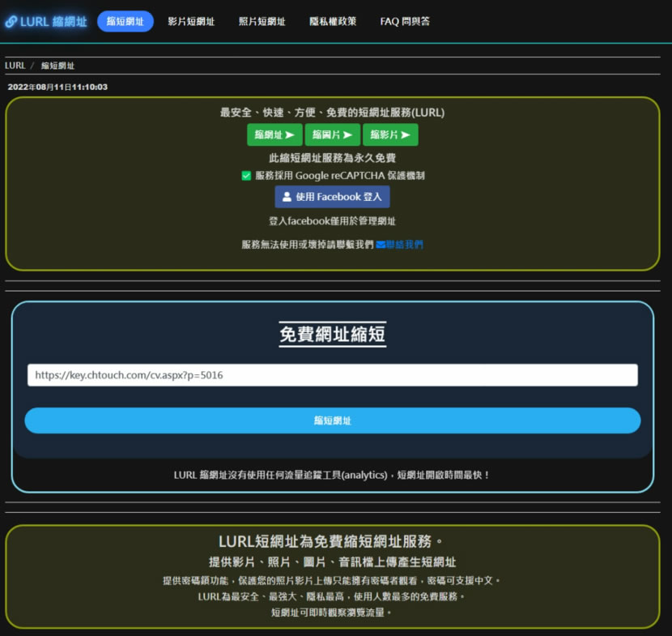Click the heading LURL短網址為免費縮短網址服務
The image size is (672, 636).
point(330,541)
